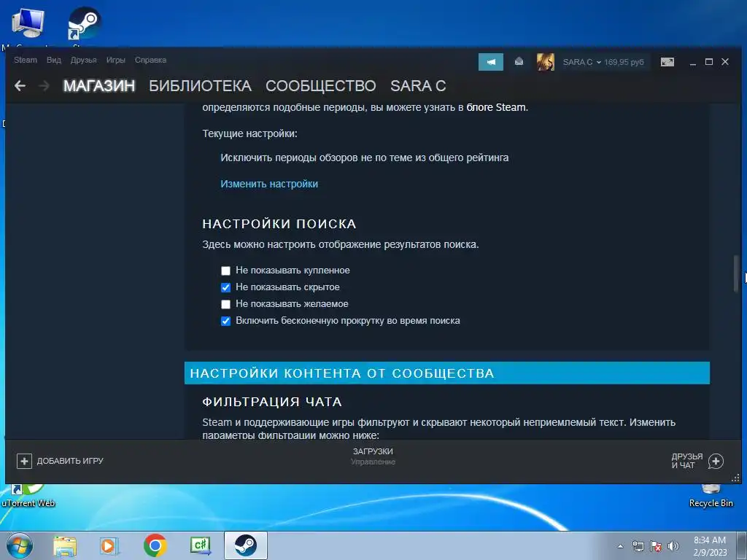Minimize the Steam window
The image size is (747, 560).
click(693, 63)
